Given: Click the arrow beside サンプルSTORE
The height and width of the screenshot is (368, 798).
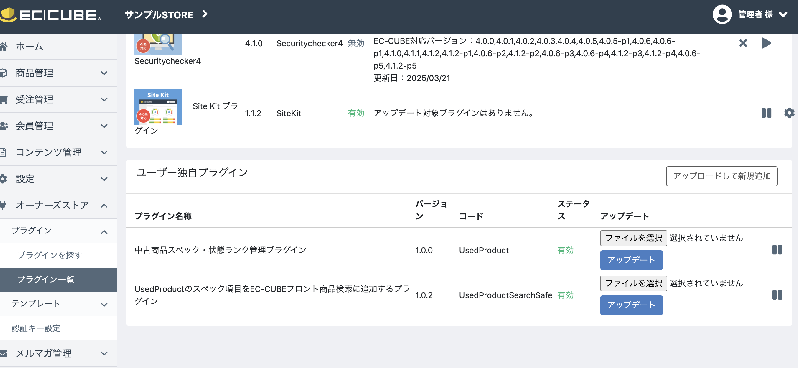Looking at the screenshot, I should pyautogui.click(x=205, y=14).
